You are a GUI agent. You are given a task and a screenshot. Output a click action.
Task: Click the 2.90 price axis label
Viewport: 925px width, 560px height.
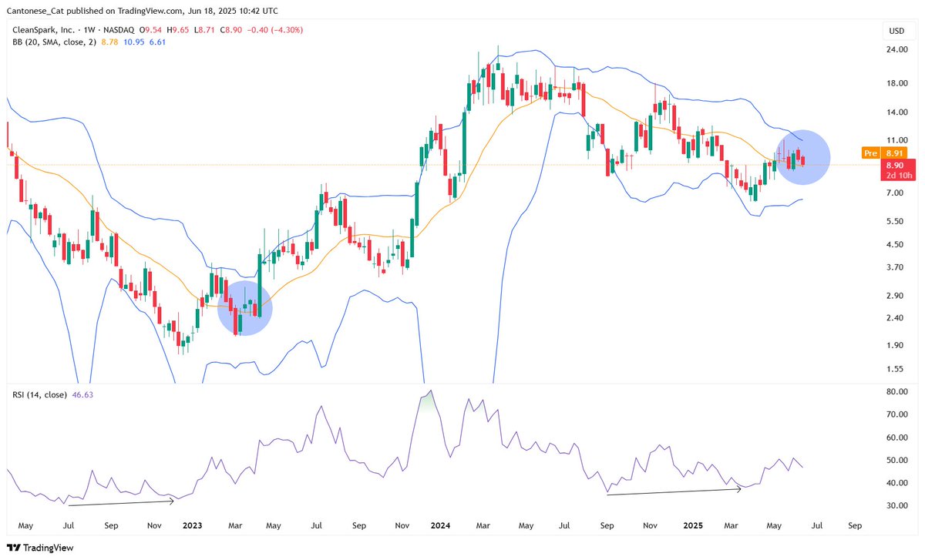click(893, 296)
